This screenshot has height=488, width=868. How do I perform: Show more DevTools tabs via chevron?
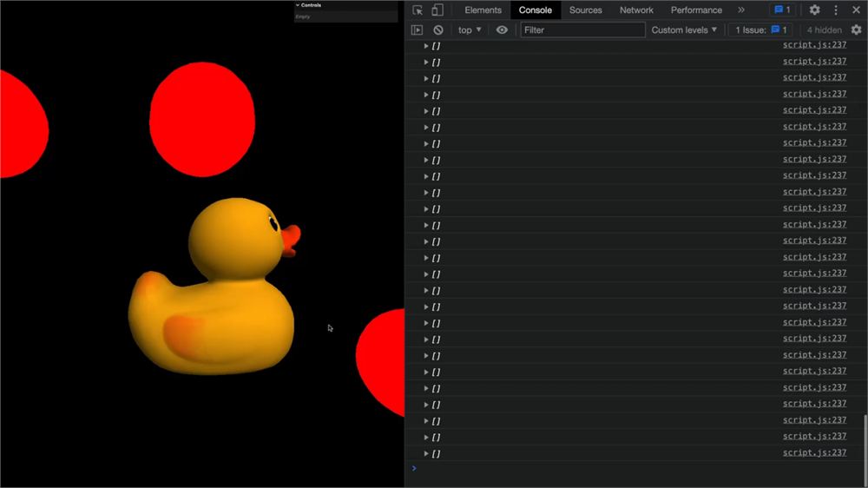point(740,10)
